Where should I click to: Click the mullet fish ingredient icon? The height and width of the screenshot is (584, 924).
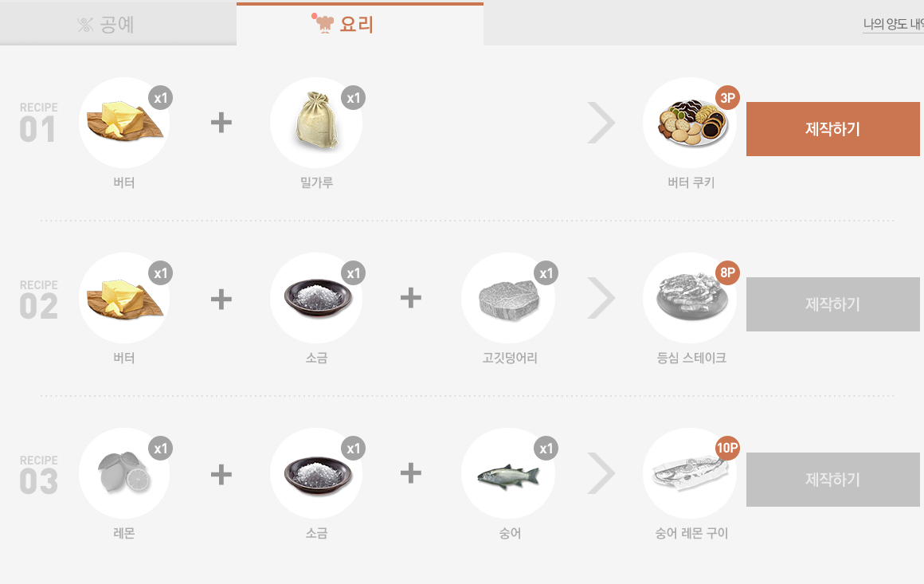coord(508,474)
